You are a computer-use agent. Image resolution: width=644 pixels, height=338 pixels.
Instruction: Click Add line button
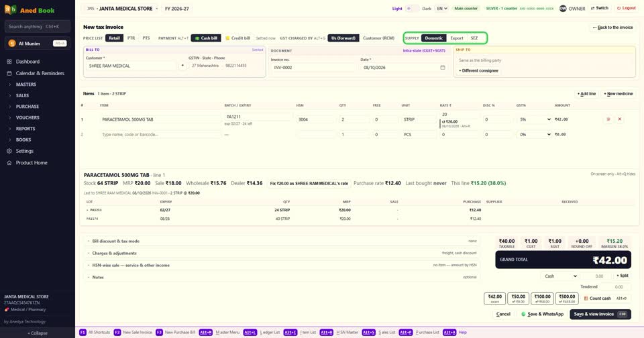coord(586,94)
